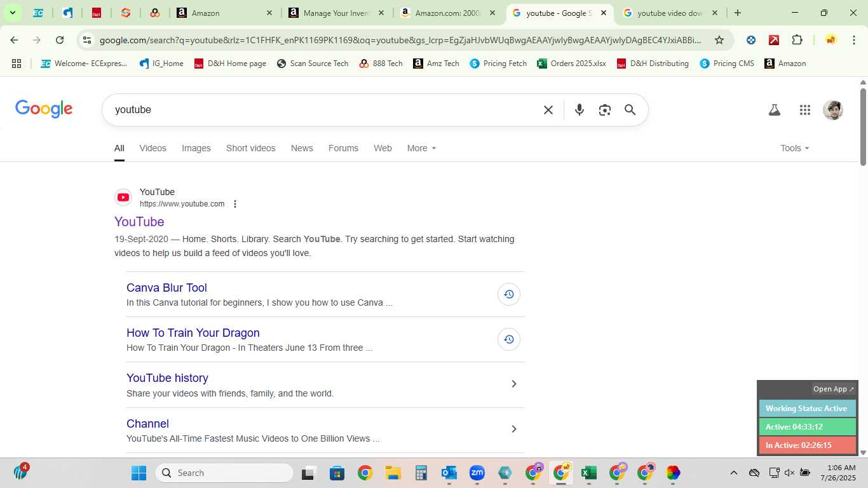Open the IG_Home bookmark
868x488 pixels.
pos(161,64)
